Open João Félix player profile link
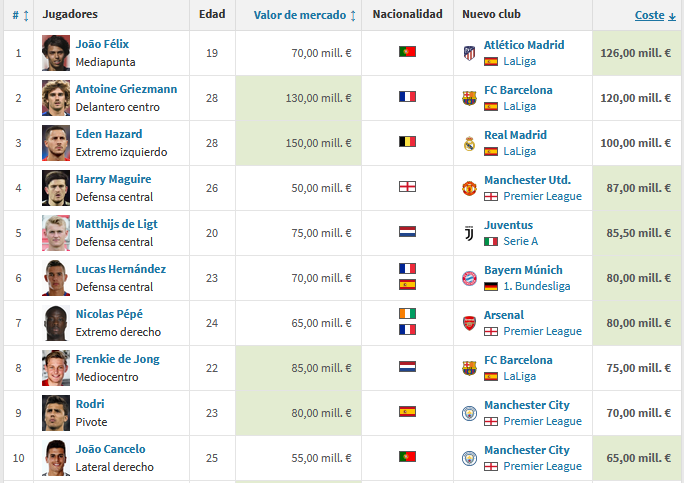 tap(102, 44)
